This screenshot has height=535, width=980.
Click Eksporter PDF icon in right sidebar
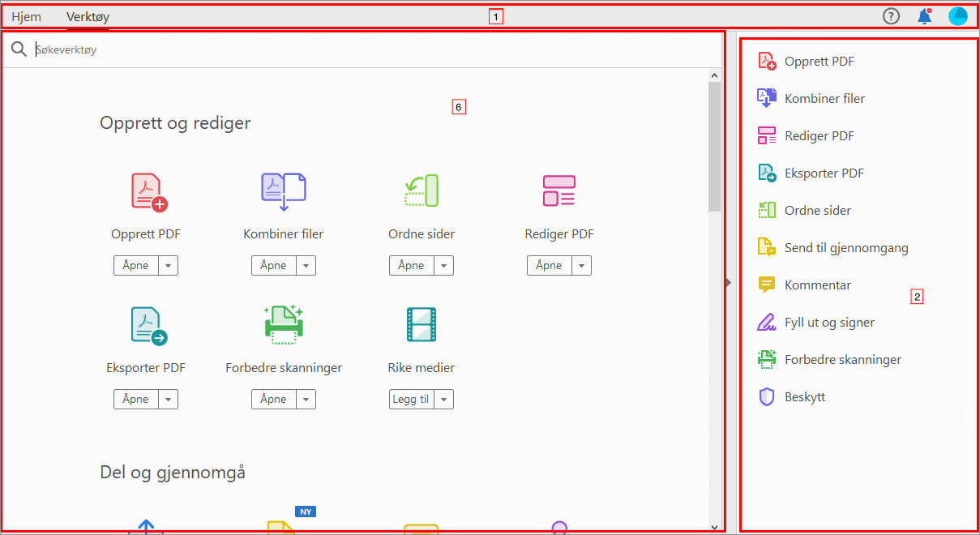click(x=766, y=173)
